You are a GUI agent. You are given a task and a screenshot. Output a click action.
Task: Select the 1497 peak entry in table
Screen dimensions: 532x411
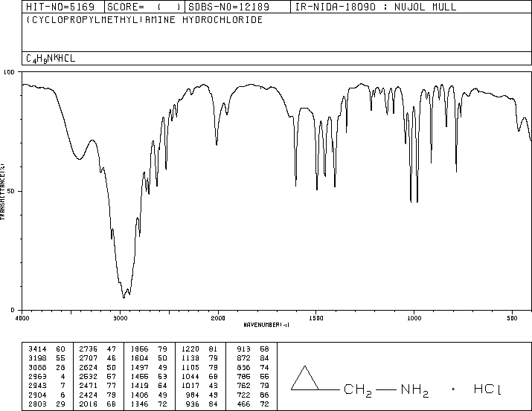(149, 367)
